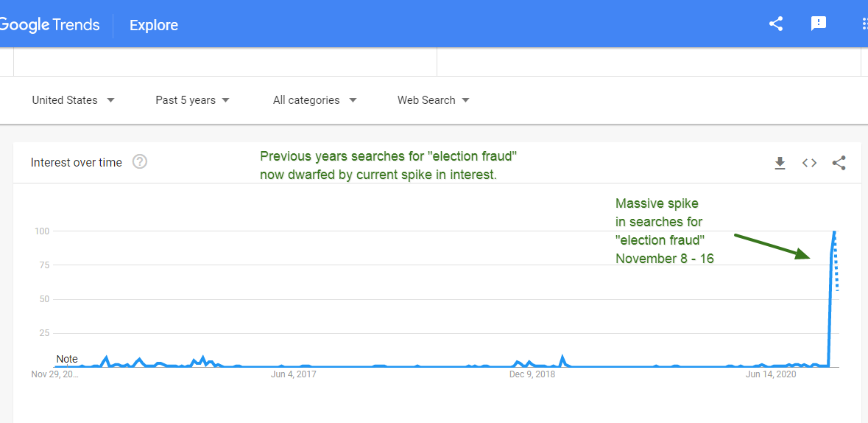Open the United States region dropdown
This screenshot has height=423, width=868.
pos(73,100)
